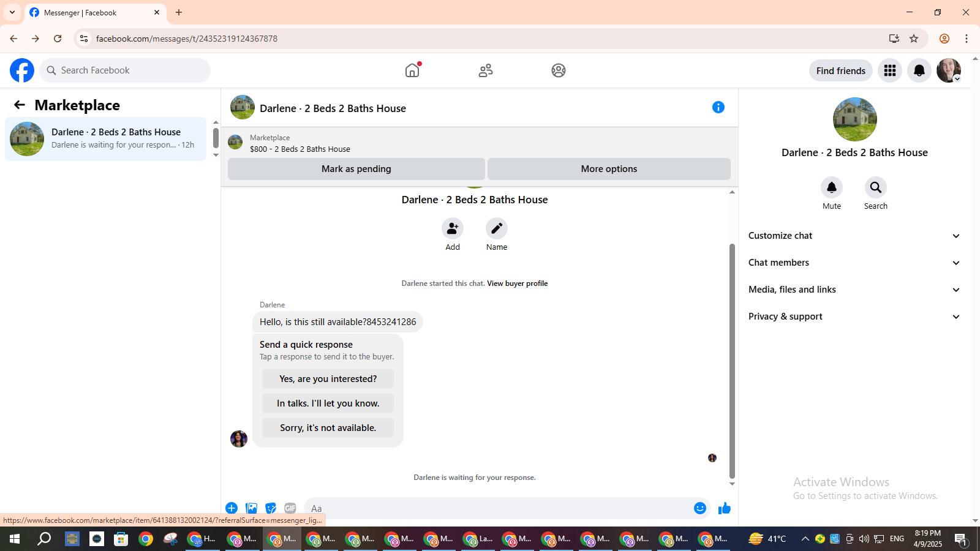Search in conversation using magnifier icon
Screen dimensions: 980x551
tap(876, 187)
